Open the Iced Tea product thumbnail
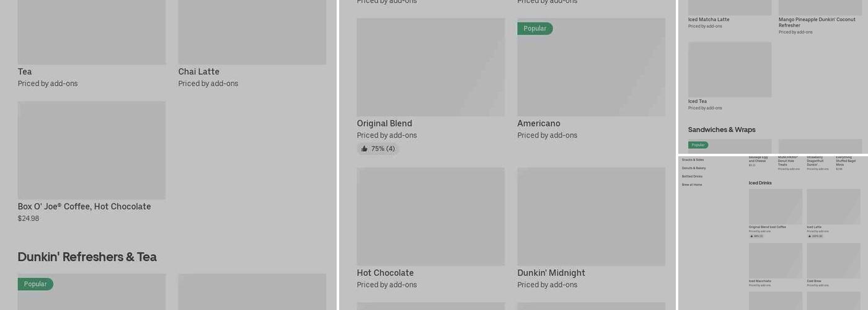The image size is (868, 310). click(x=730, y=69)
